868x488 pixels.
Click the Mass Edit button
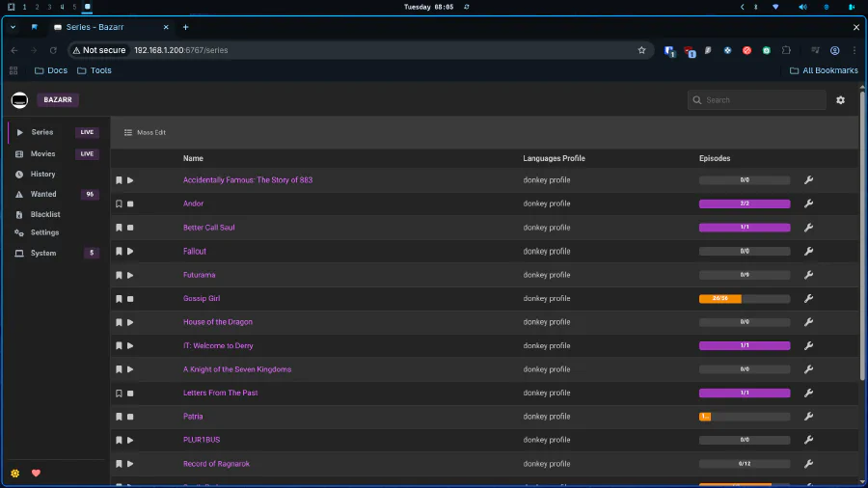[x=146, y=132]
